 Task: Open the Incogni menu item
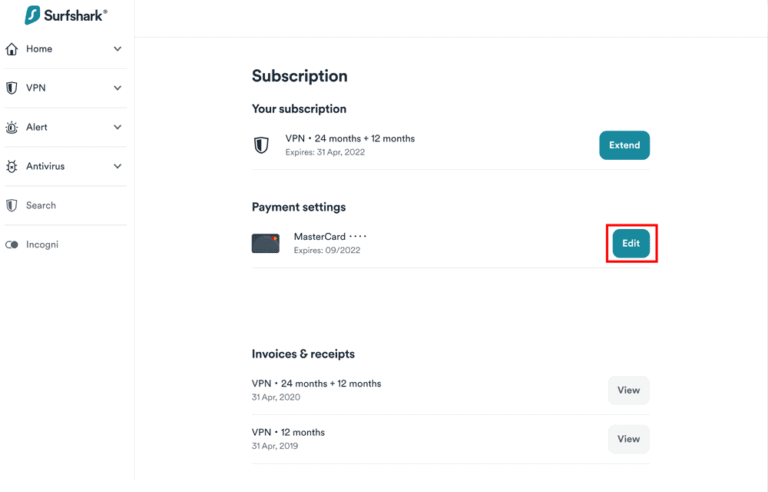point(42,244)
